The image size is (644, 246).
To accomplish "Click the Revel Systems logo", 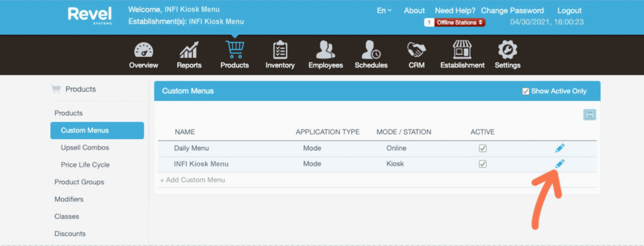I will 90,15.
